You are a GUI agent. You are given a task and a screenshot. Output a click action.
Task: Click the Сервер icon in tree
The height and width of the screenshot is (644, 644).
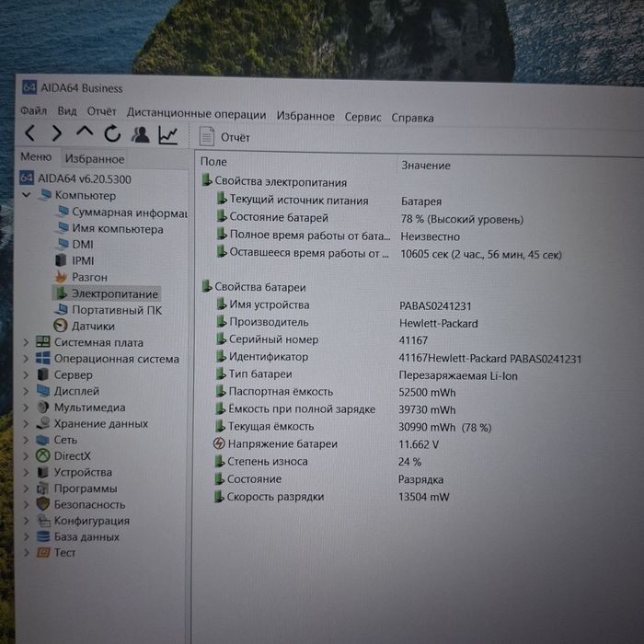tap(42, 374)
